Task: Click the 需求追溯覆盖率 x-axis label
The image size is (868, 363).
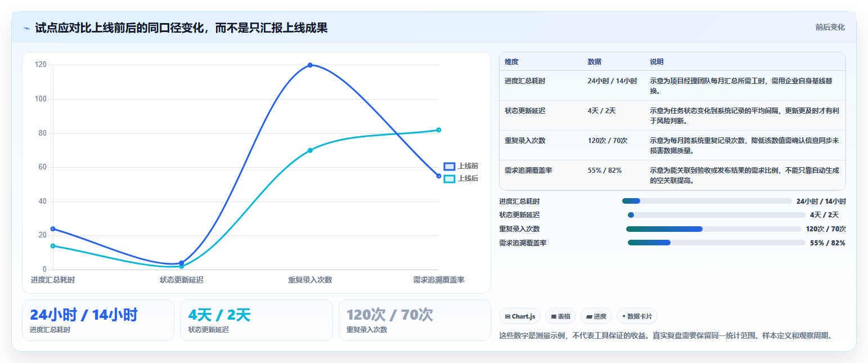Action: click(439, 280)
